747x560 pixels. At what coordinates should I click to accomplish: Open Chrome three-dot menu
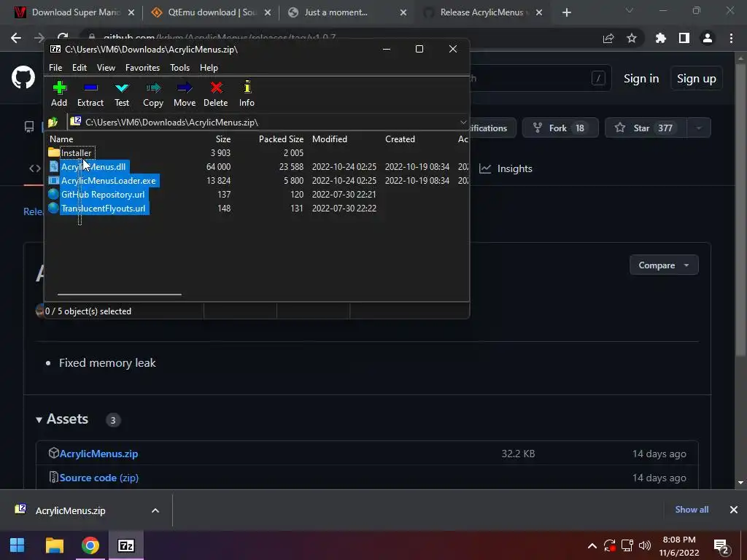click(x=731, y=38)
